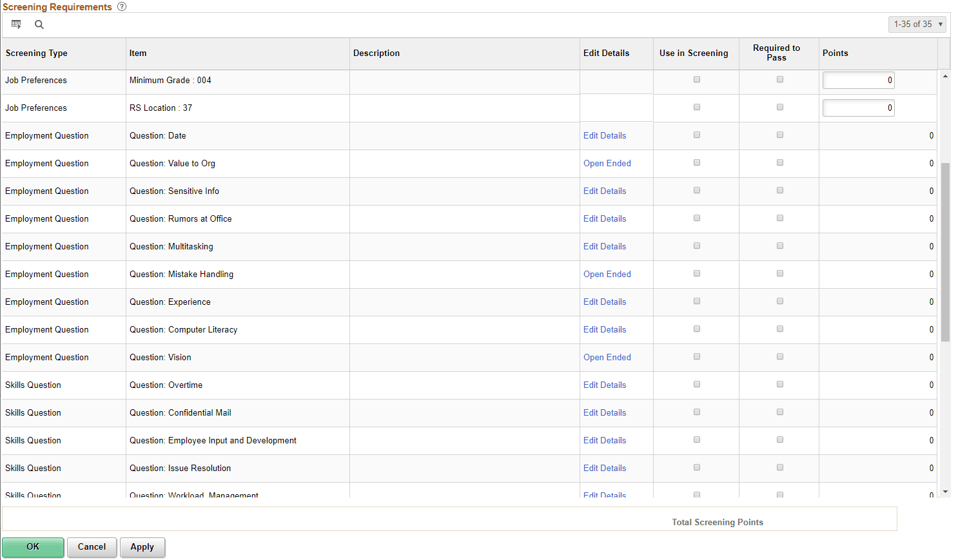
Task: Click the Cancel button
Action: click(x=92, y=546)
